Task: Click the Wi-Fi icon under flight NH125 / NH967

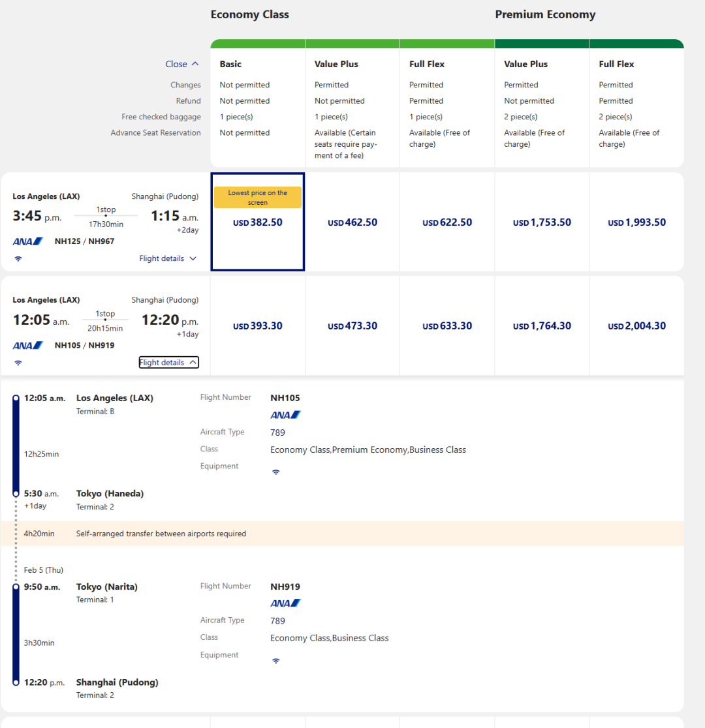Action: (18, 259)
